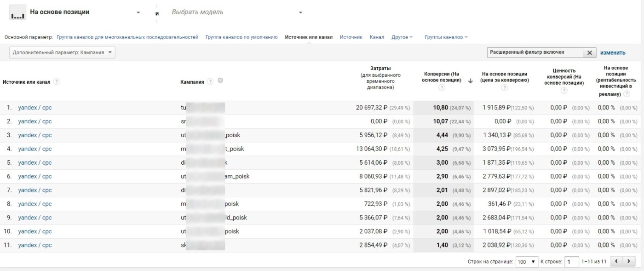Open yandex / cpc link in row 5
The height and width of the screenshot is (271, 644).
pyautogui.click(x=35, y=163)
